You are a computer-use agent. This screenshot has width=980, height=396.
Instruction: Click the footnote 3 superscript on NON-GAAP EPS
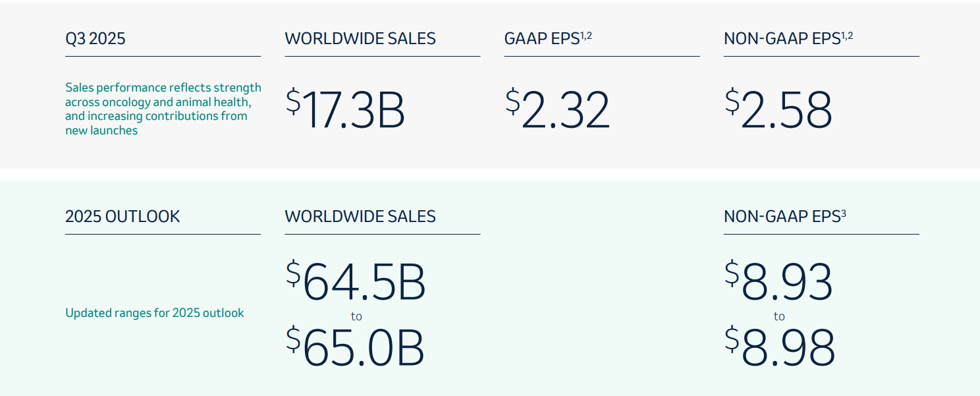(843, 213)
